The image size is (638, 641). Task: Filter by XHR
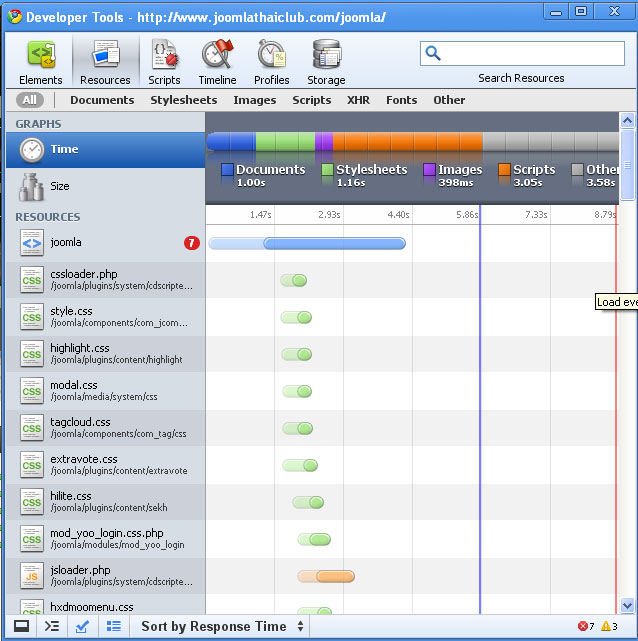tap(358, 100)
